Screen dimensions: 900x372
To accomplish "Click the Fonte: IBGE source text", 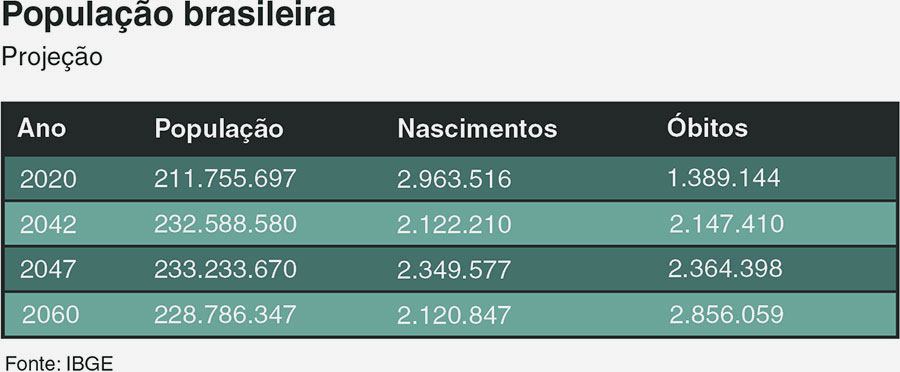I will pyautogui.click(x=59, y=363).
